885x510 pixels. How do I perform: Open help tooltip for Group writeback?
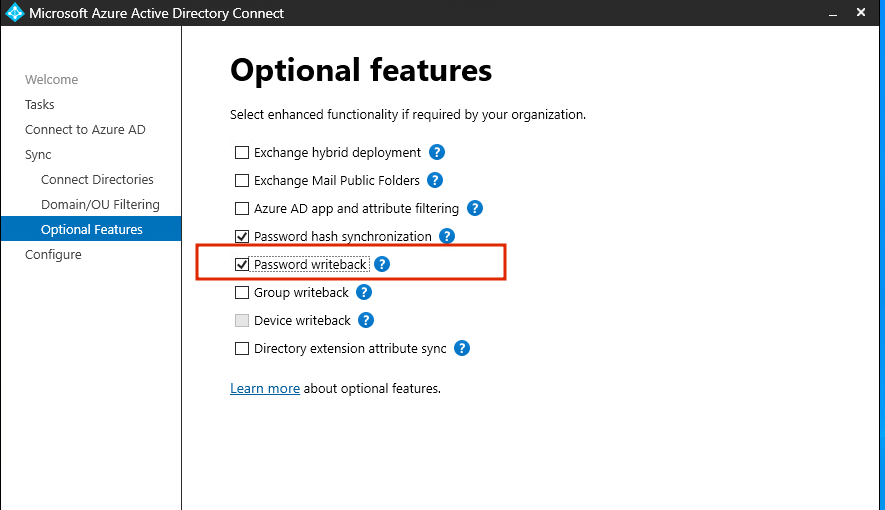pos(364,293)
